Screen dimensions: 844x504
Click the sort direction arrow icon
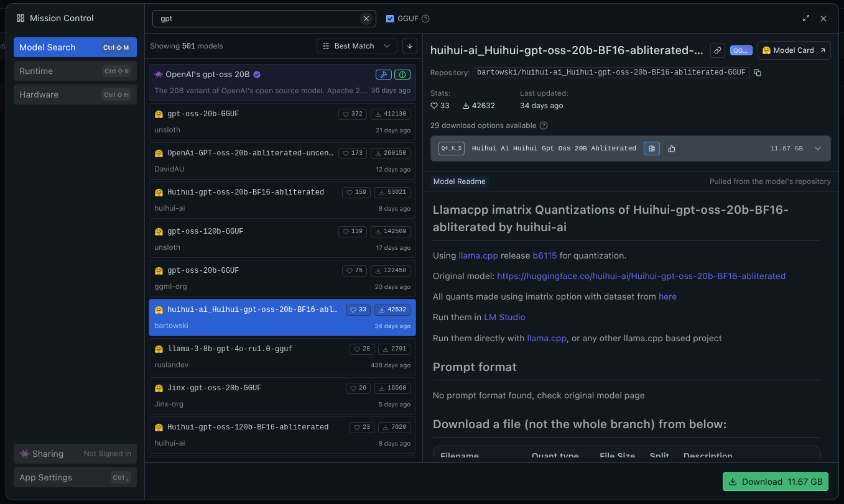coord(409,46)
